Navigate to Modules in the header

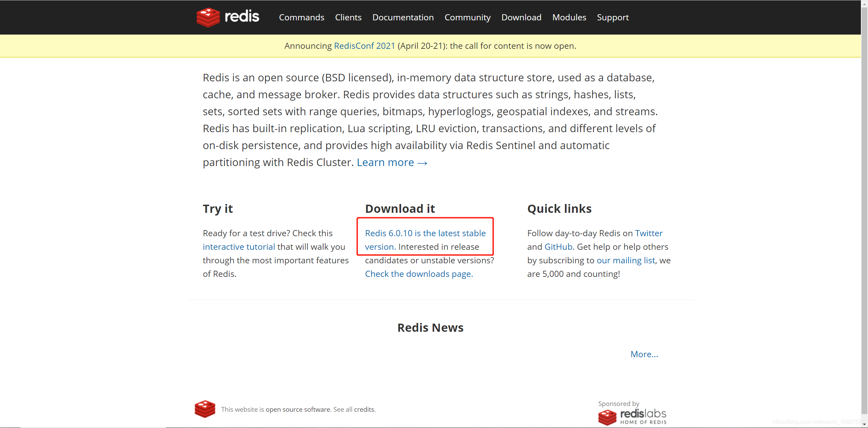[x=569, y=17]
